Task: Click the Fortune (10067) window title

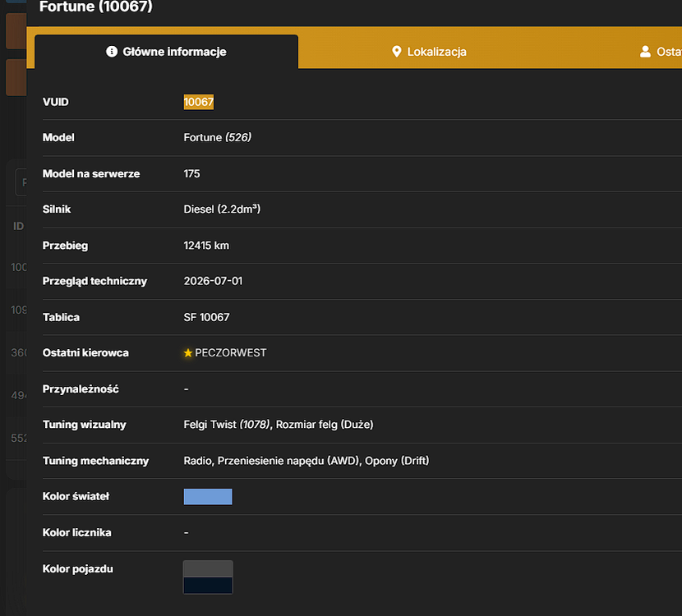Action: coord(96,7)
